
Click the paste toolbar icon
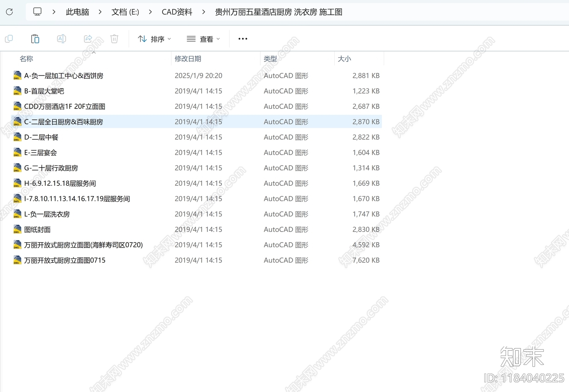[x=35, y=39]
